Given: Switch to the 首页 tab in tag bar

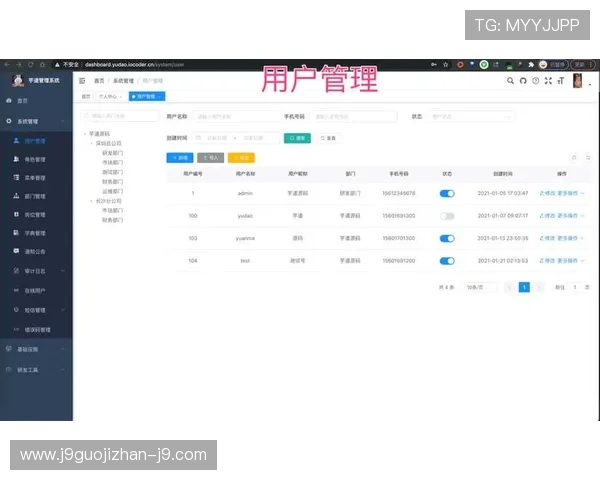Looking at the screenshot, I should click(86, 96).
